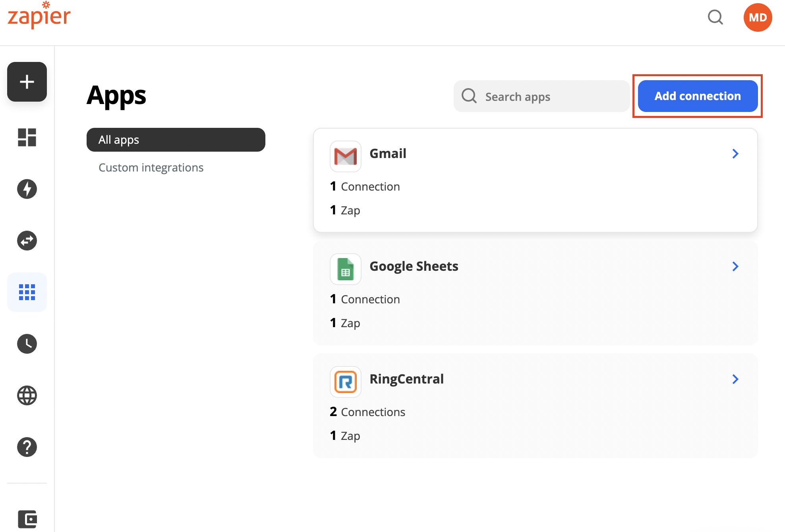Click the search magnifier icon in header

(715, 17)
